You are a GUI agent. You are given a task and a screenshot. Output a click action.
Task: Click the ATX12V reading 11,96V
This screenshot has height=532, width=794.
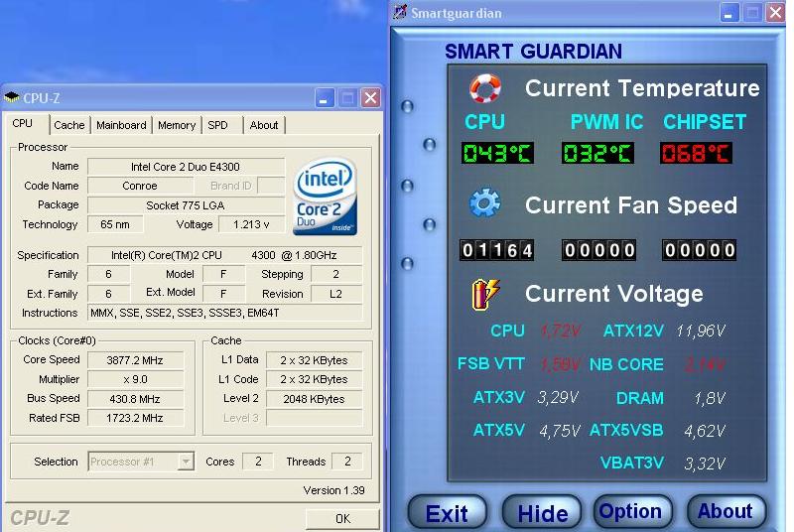(701, 332)
